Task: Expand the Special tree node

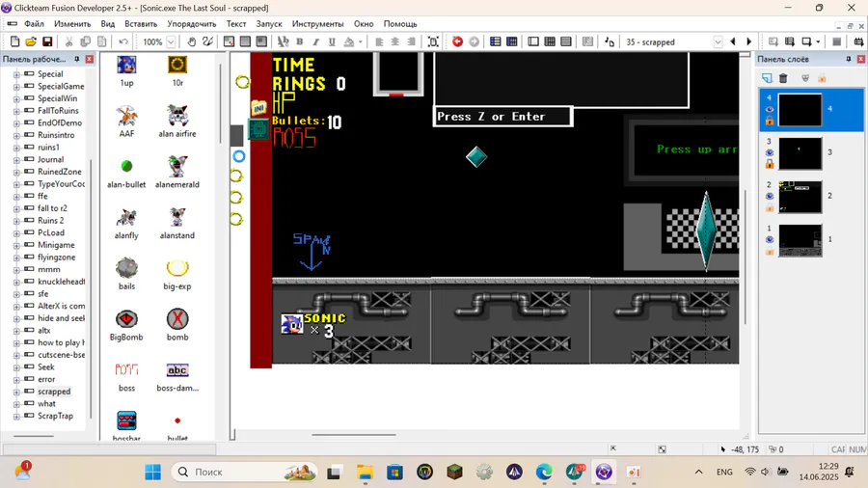Action: click(16, 74)
